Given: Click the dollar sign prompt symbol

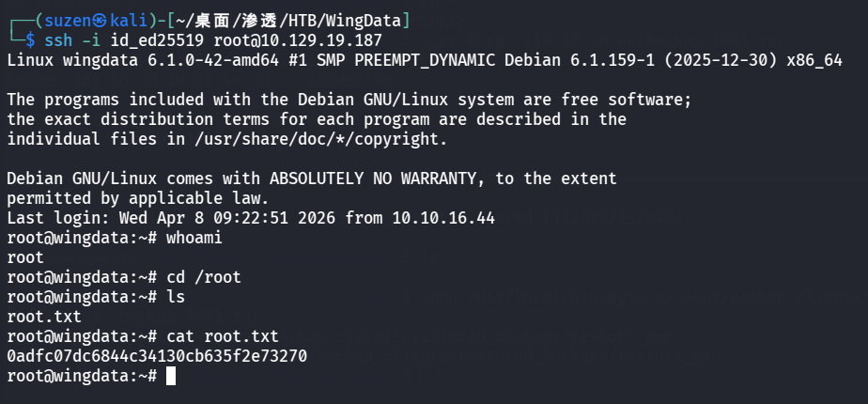Looking at the screenshot, I should [x=30, y=40].
